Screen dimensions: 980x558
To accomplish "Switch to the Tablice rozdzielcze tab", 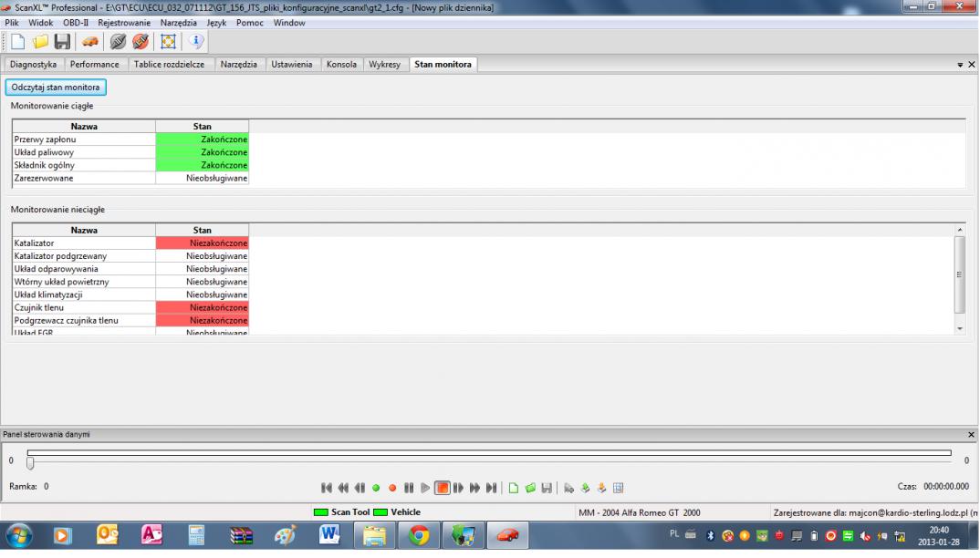I will 169,65.
